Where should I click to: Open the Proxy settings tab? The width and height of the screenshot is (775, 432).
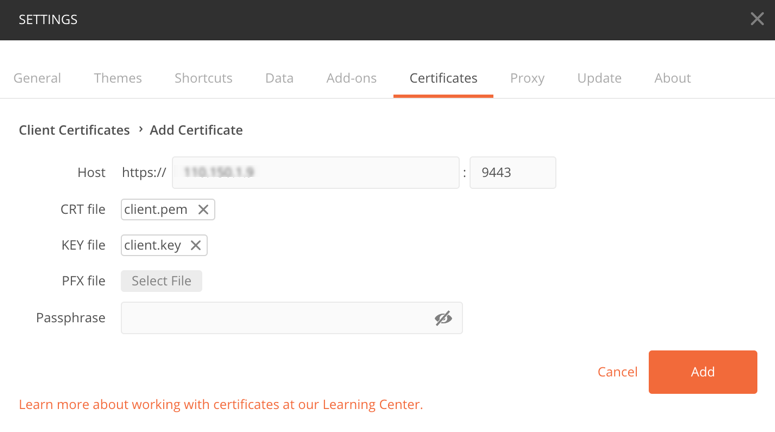[x=527, y=78]
